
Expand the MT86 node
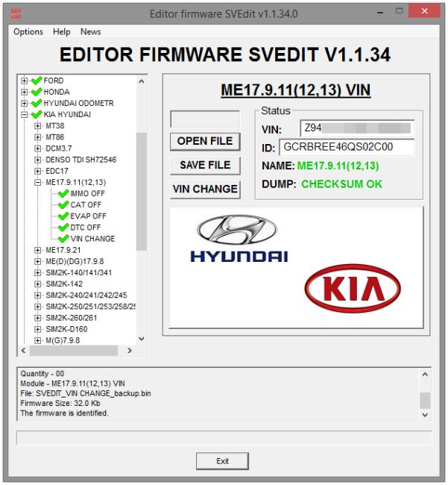[38, 137]
